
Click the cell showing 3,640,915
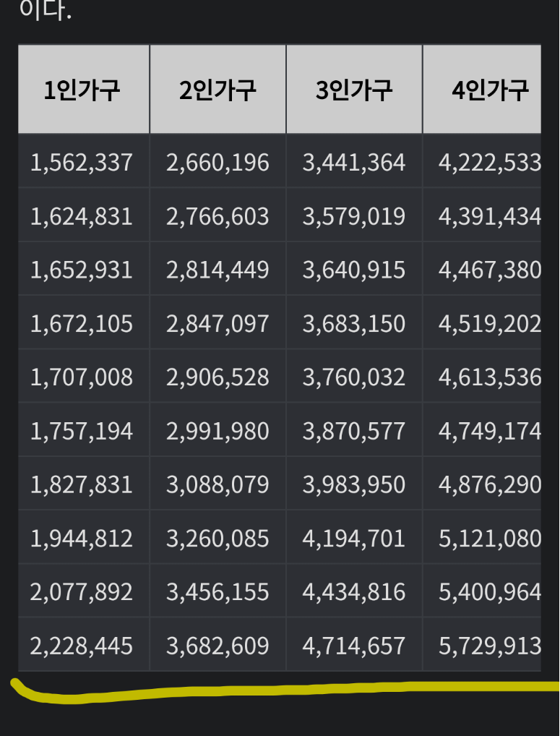click(354, 268)
